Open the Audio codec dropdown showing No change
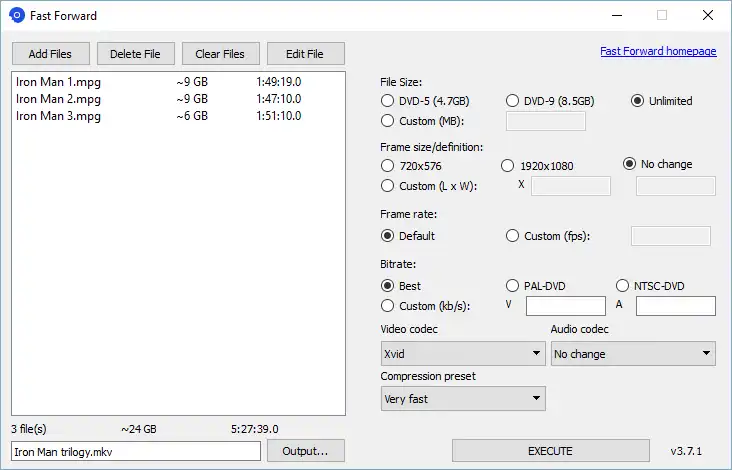 coord(633,353)
